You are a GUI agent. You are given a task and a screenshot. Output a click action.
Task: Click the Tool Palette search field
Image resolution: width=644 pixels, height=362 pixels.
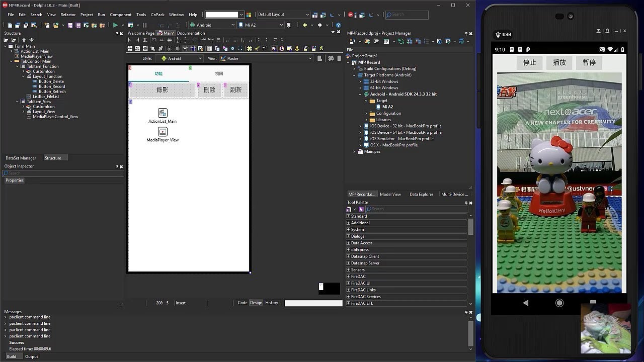[x=416, y=209]
